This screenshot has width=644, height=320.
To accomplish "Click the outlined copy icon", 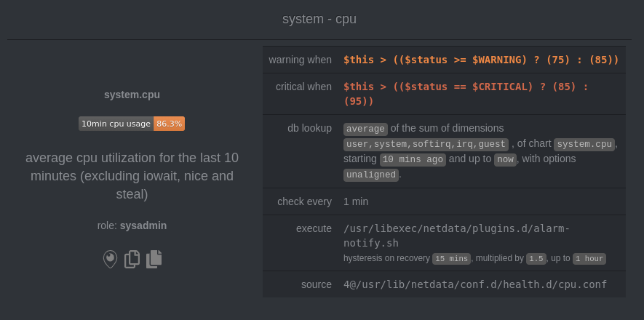I will click(132, 260).
